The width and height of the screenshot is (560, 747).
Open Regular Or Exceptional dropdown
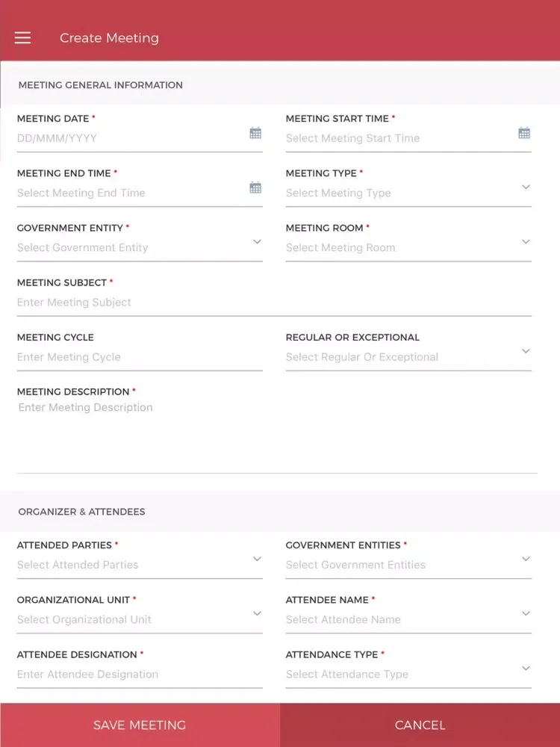(x=526, y=351)
